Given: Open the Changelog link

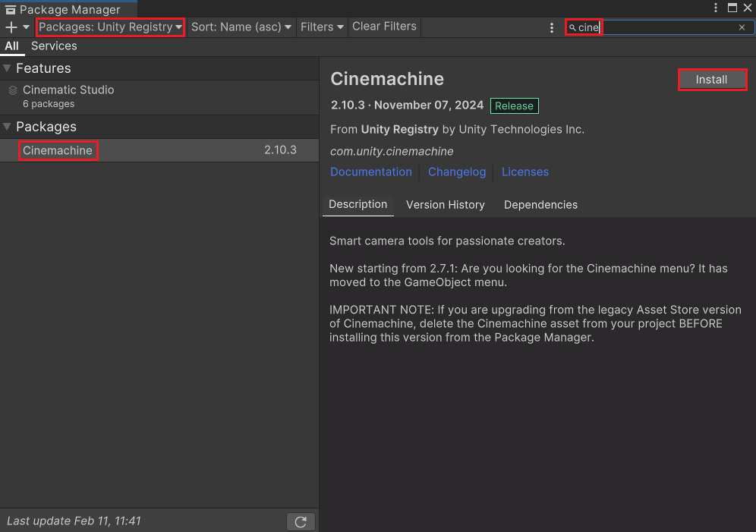Looking at the screenshot, I should [x=457, y=172].
